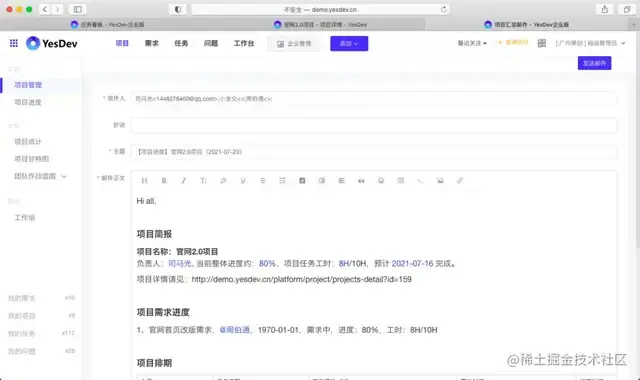Switch to 任务看板 browser tab

[107, 24]
